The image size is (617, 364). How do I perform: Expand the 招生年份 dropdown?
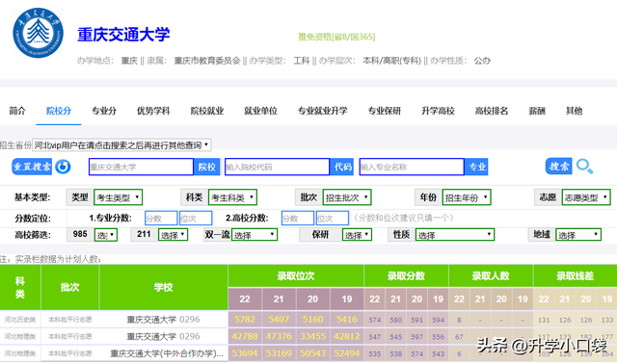point(467,197)
